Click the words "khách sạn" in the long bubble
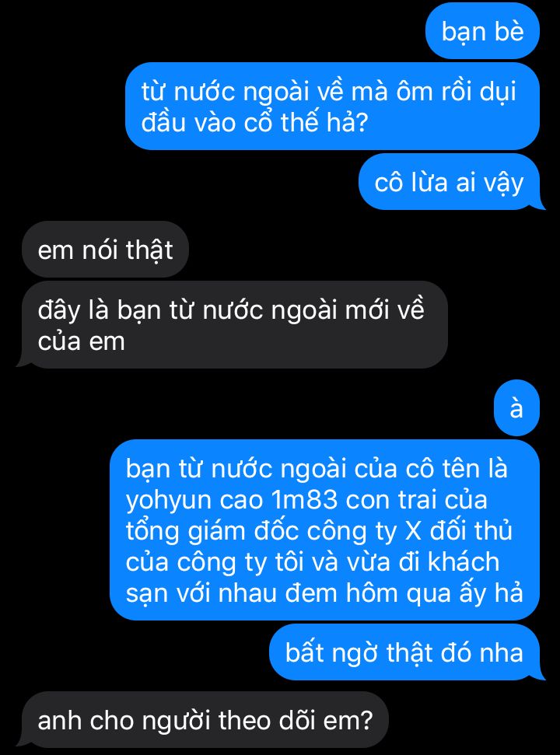Screen dimensions: 560x755 (313, 577)
